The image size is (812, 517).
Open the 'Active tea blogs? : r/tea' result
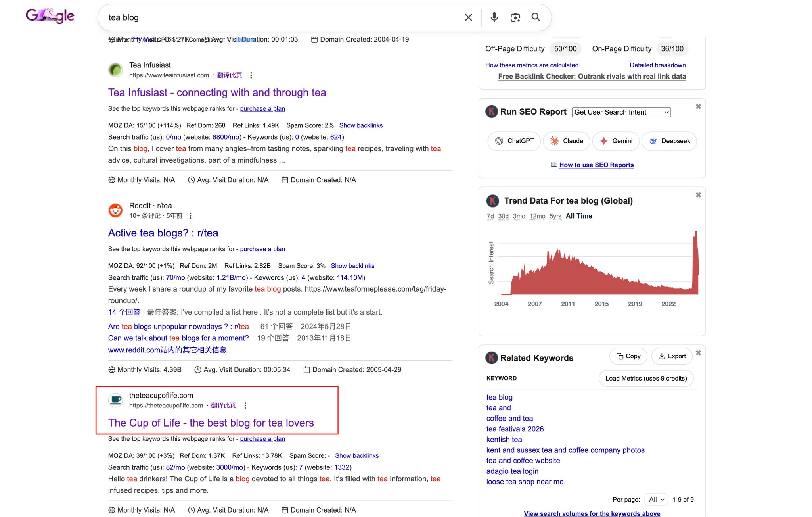[163, 233]
